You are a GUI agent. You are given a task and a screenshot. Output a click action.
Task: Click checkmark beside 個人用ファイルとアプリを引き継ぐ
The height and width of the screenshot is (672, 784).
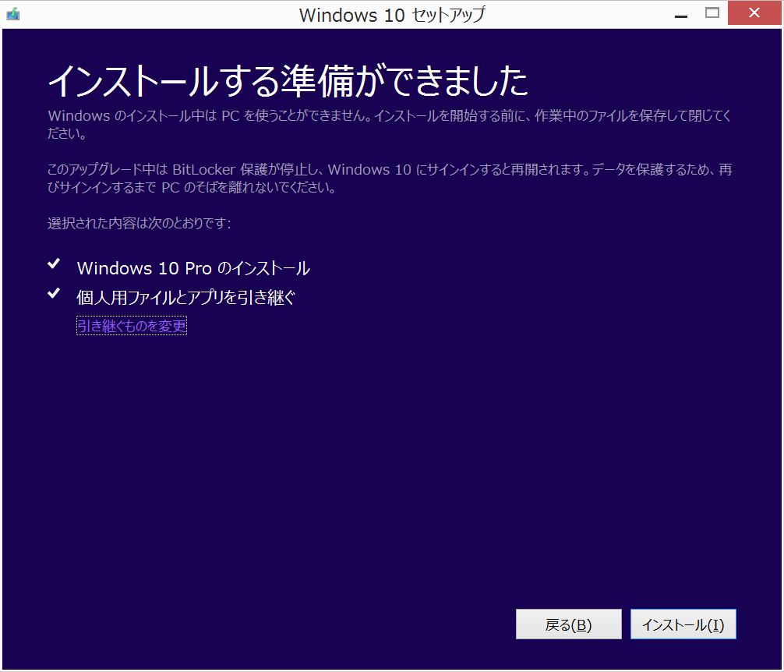pyautogui.click(x=54, y=294)
